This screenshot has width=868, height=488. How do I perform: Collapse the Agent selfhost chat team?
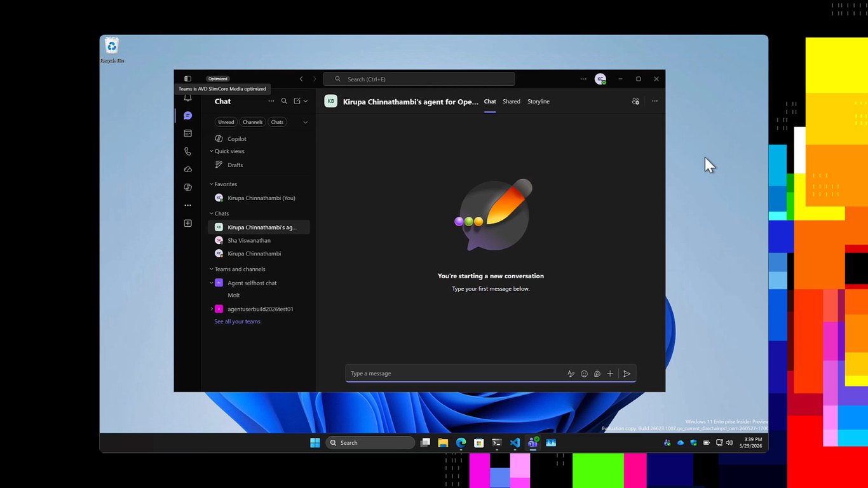coord(212,283)
